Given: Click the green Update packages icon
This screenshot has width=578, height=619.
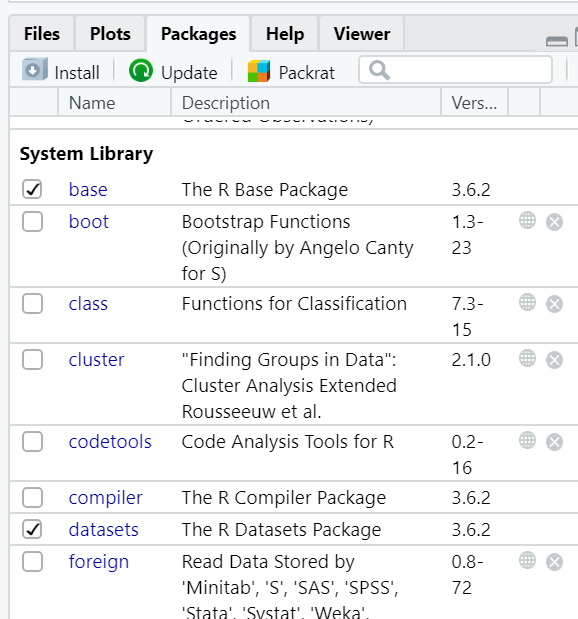Looking at the screenshot, I should pyautogui.click(x=141, y=70).
